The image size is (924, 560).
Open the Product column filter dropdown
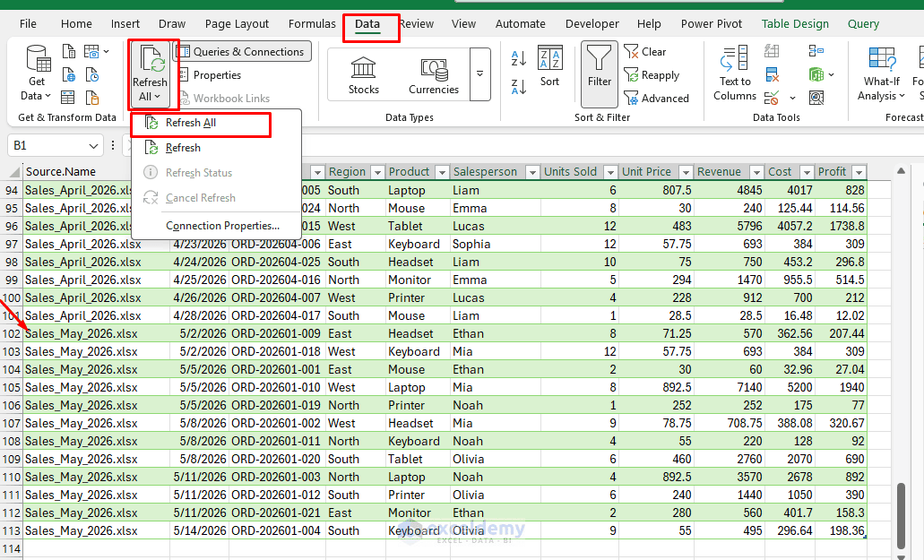[x=441, y=172]
